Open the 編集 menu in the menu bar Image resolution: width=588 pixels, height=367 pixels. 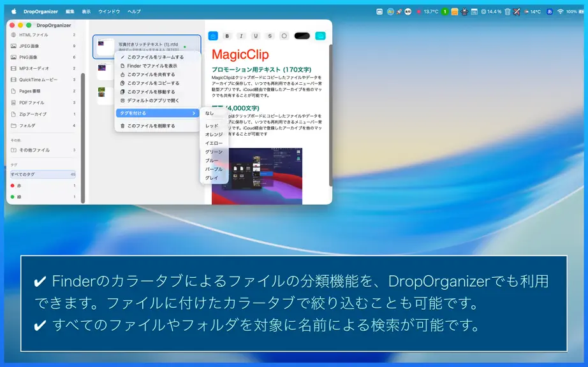(x=70, y=11)
